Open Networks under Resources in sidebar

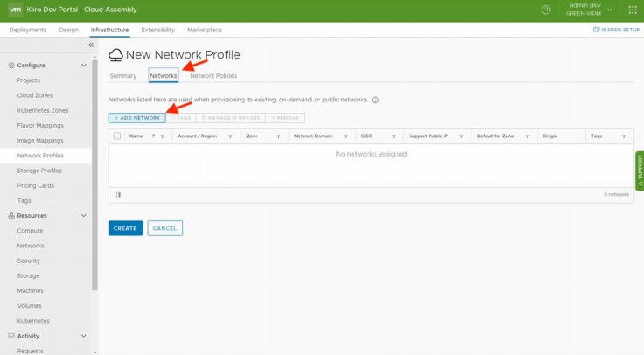pos(31,246)
